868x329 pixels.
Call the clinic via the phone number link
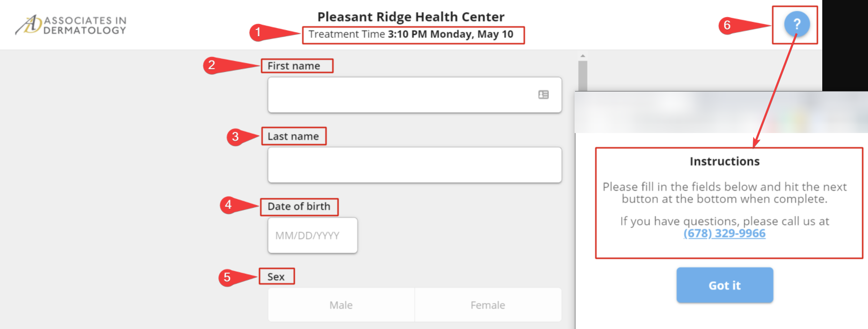(725, 234)
